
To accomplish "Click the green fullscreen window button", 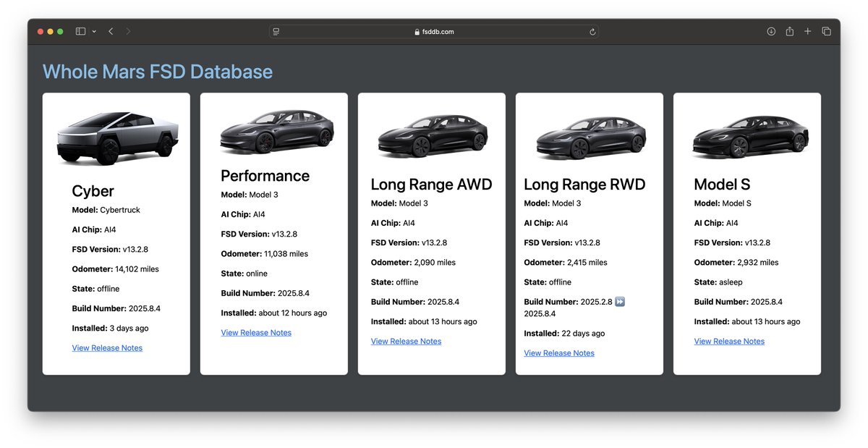I will coord(60,32).
